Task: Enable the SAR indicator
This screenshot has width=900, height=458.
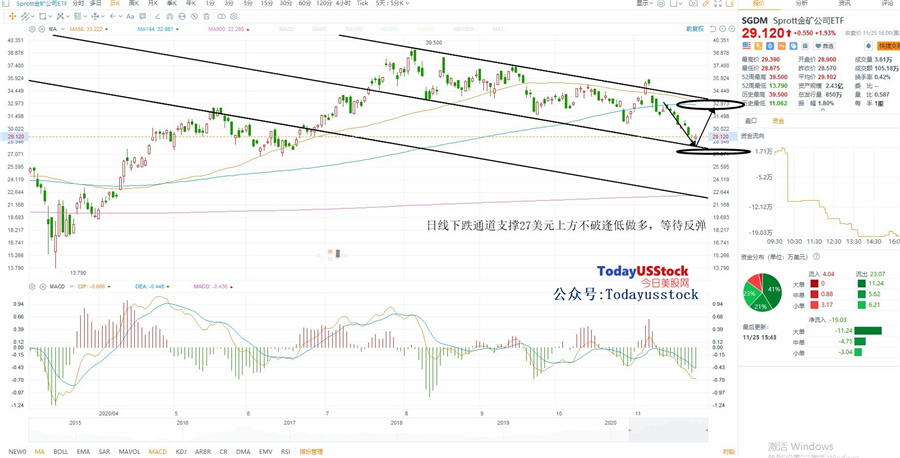Action: click(x=104, y=452)
